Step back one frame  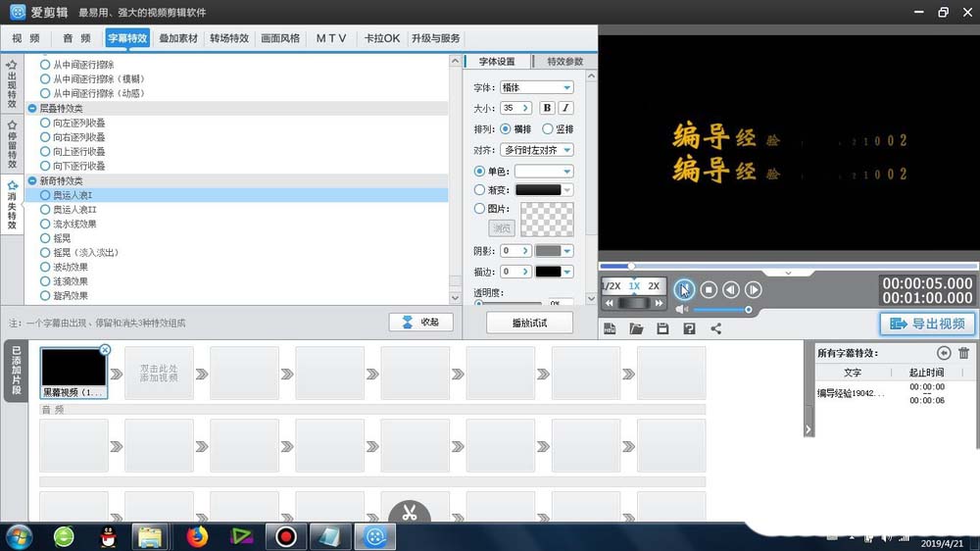point(731,289)
